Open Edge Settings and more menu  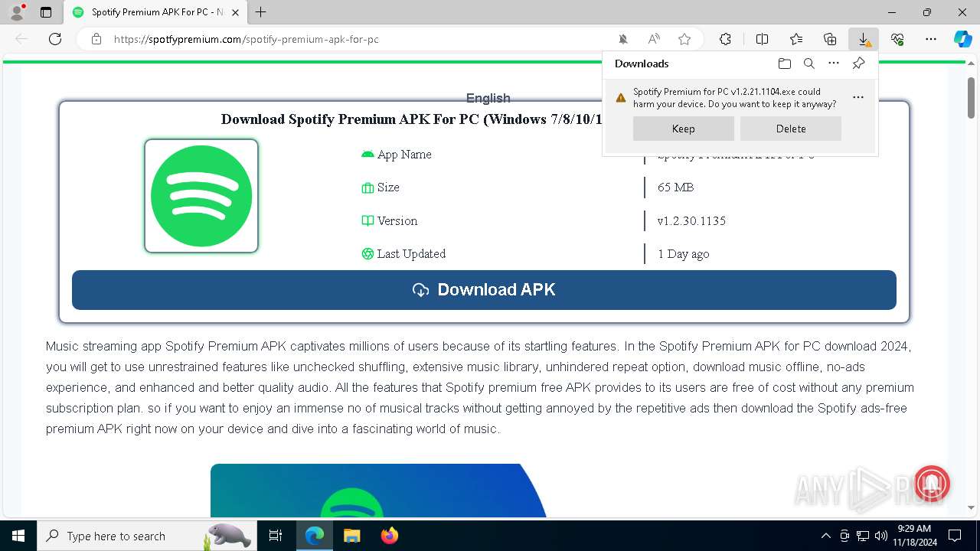[x=931, y=39]
